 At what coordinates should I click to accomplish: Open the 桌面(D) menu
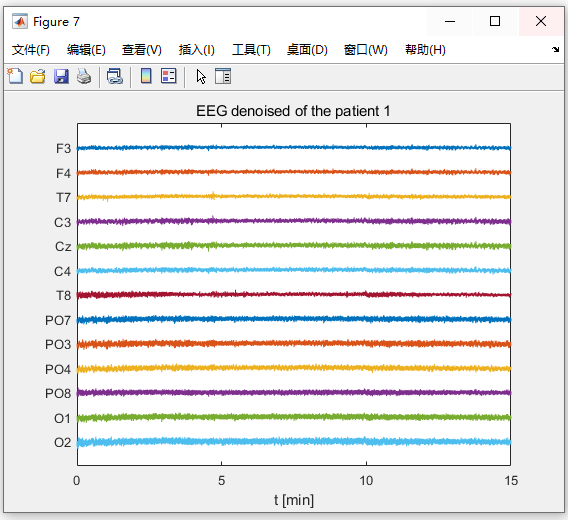click(307, 50)
